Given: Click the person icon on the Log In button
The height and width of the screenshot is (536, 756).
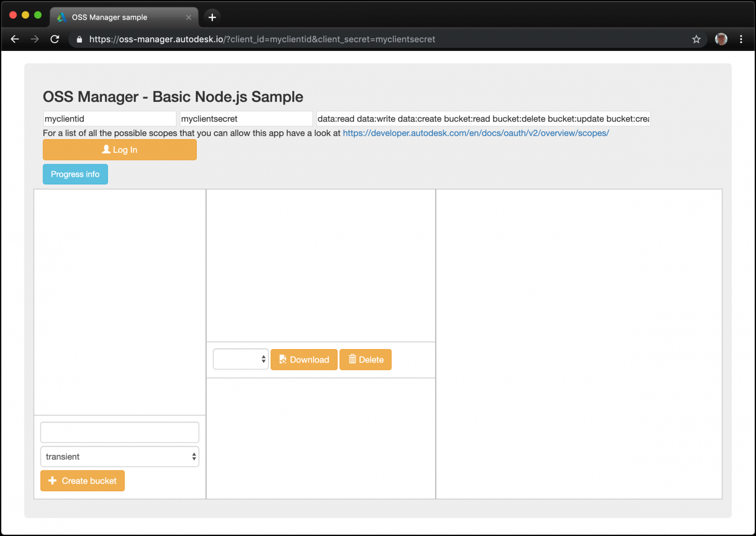Looking at the screenshot, I should click(105, 150).
